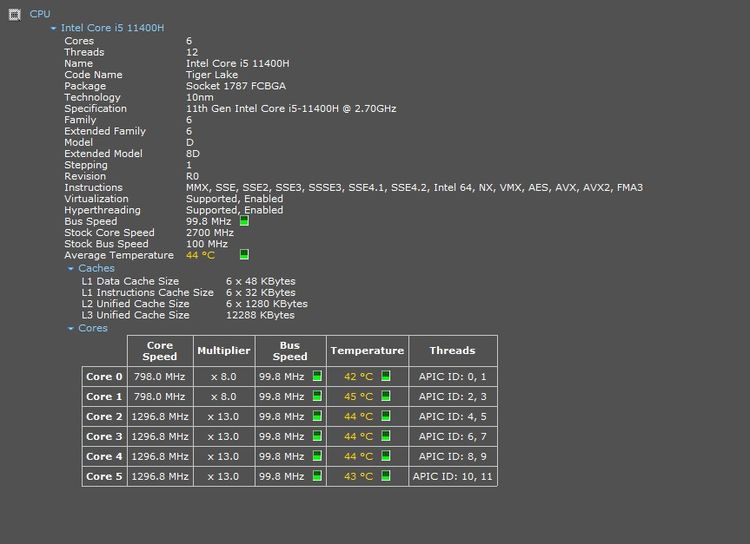
Task: Click the Core 4 bus speed indicator icon
Action: tap(318, 457)
